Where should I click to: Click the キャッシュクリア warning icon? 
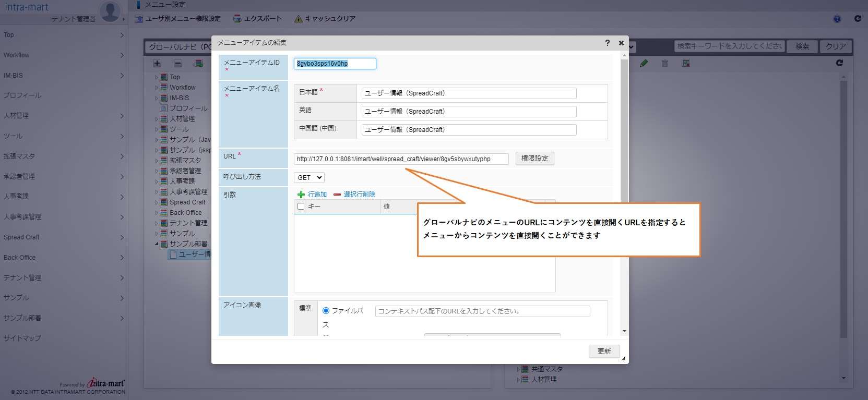pos(299,19)
